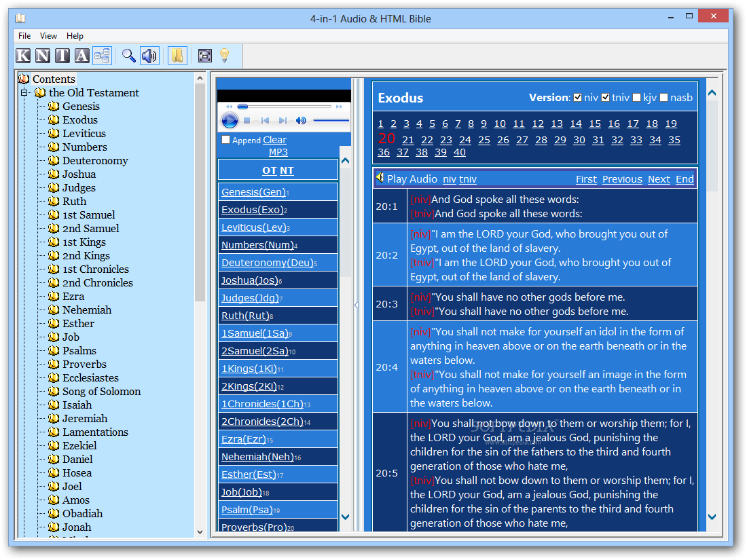Click up arrow of book list scrollbar

pyautogui.click(x=346, y=161)
